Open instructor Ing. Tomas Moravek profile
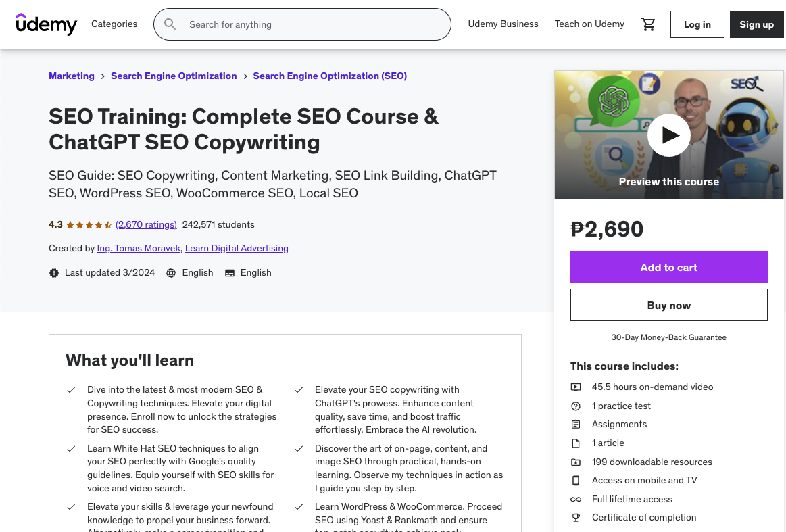This screenshot has height=532, width=786. 139,248
